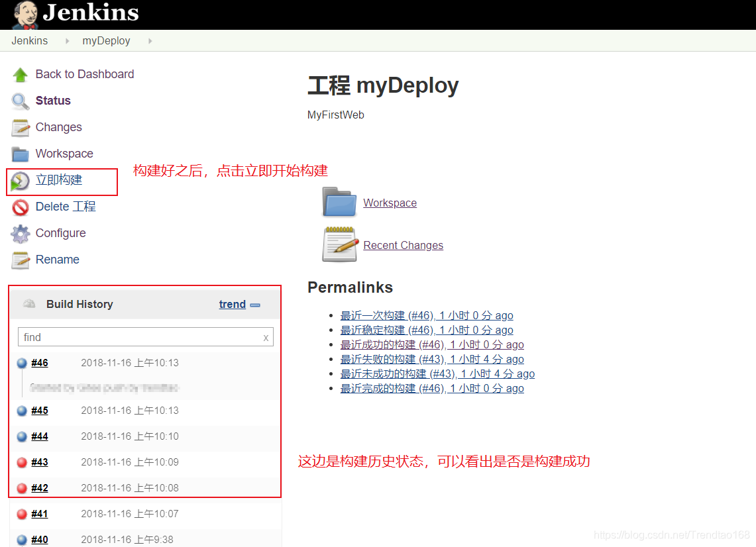Expand the myDeploy breadcrumb arrow

point(150,41)
